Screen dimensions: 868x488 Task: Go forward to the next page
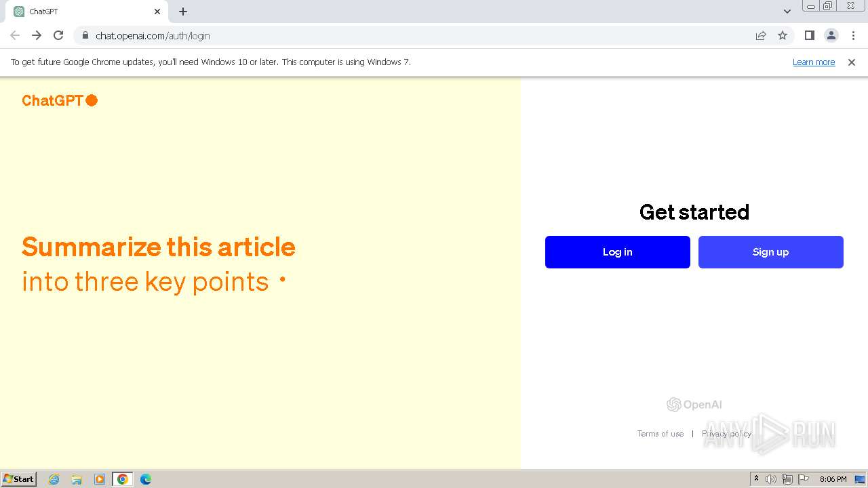tap(37, 35)
